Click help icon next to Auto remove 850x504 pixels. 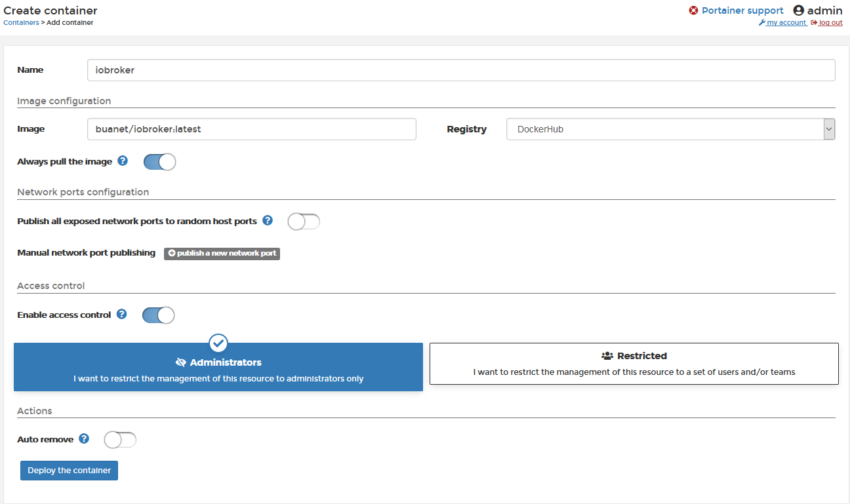coord(84,439)
